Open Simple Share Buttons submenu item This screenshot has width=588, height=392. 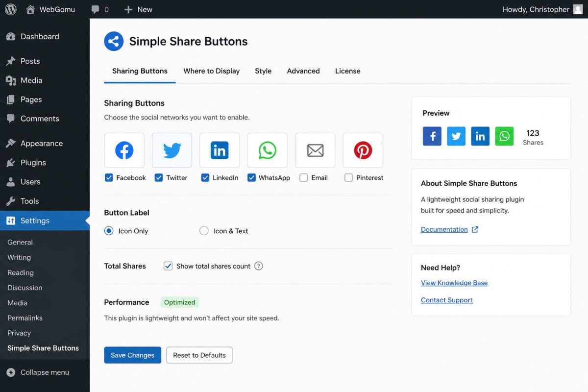tap(43, 348)
